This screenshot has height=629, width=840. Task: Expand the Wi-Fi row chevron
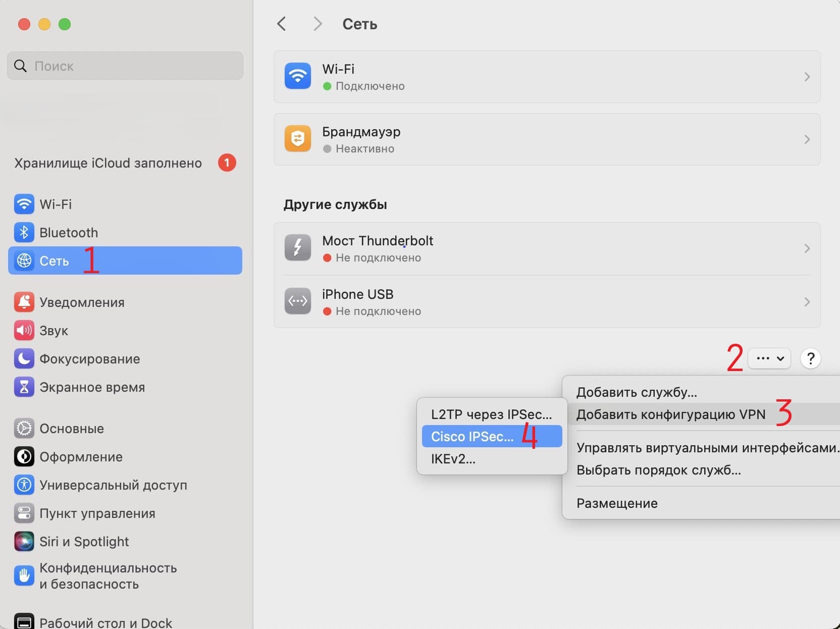pos(807,77)
